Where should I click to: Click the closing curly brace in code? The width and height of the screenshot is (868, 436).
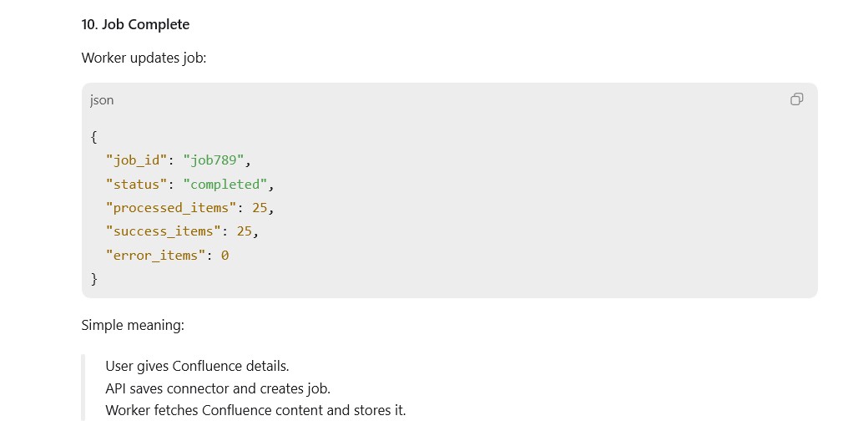point(93,279)
